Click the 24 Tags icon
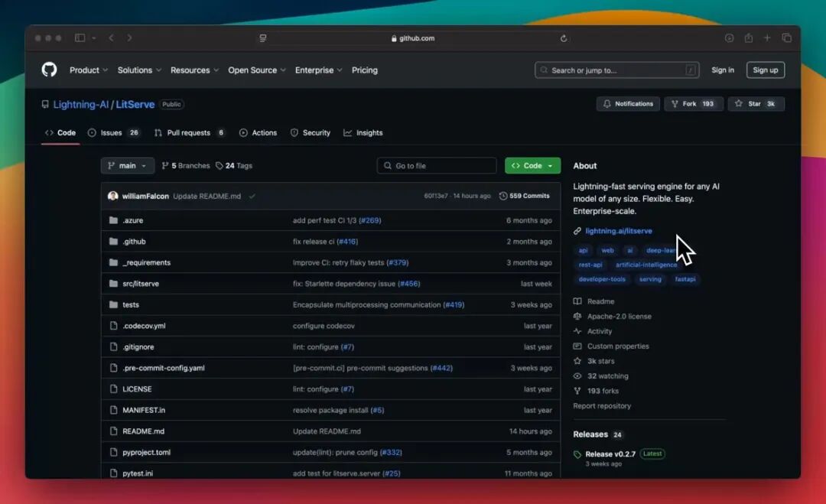Screen dimensions: 826x504 pyautogui.click(x=220, y=165)
